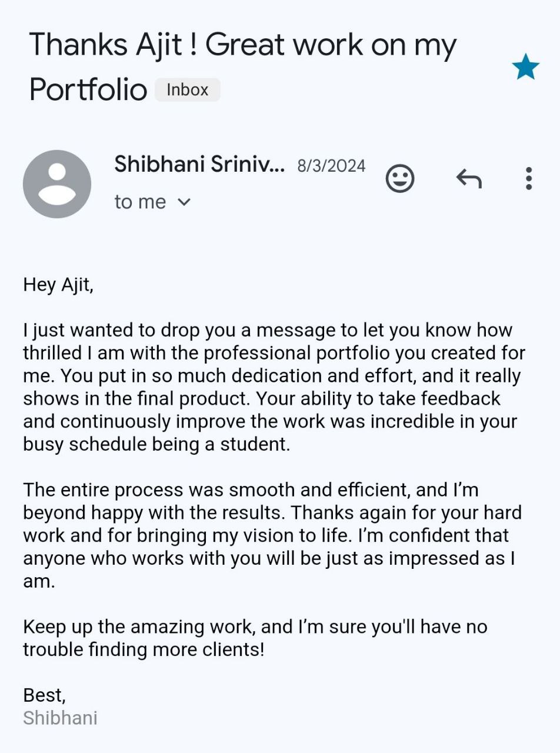560x753 pixels.
Task: Tap the "Hey Ajit," greeting line
Action: 58,285
